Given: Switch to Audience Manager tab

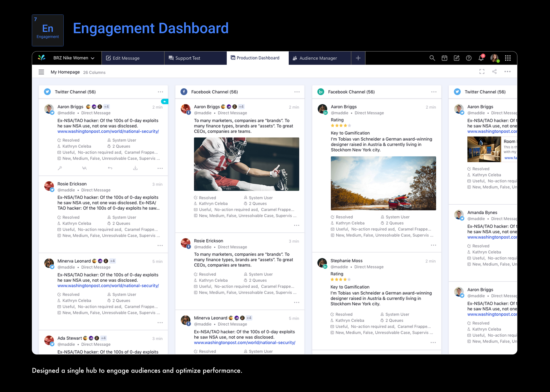Looking at the screenshot, I should click(318, 58).
